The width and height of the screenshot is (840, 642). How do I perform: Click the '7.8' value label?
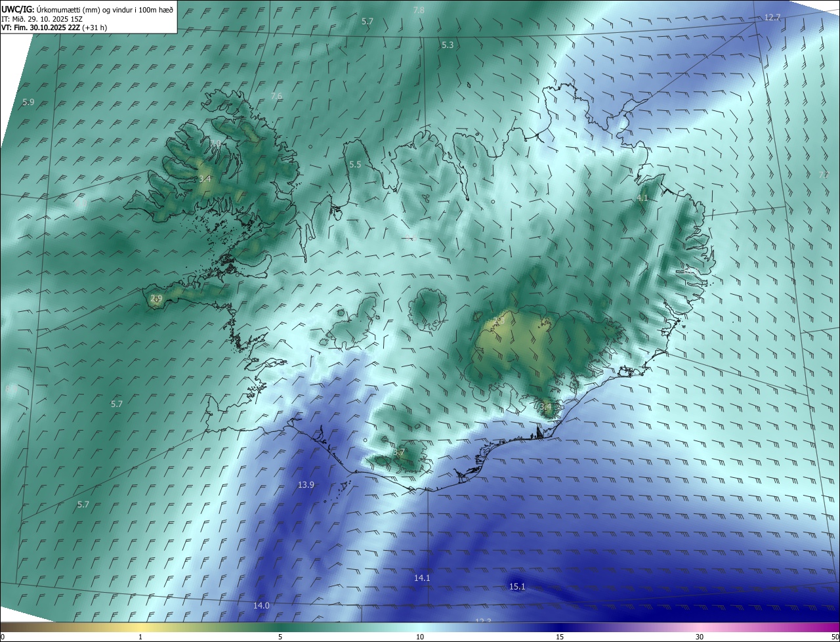click(419, 10)
